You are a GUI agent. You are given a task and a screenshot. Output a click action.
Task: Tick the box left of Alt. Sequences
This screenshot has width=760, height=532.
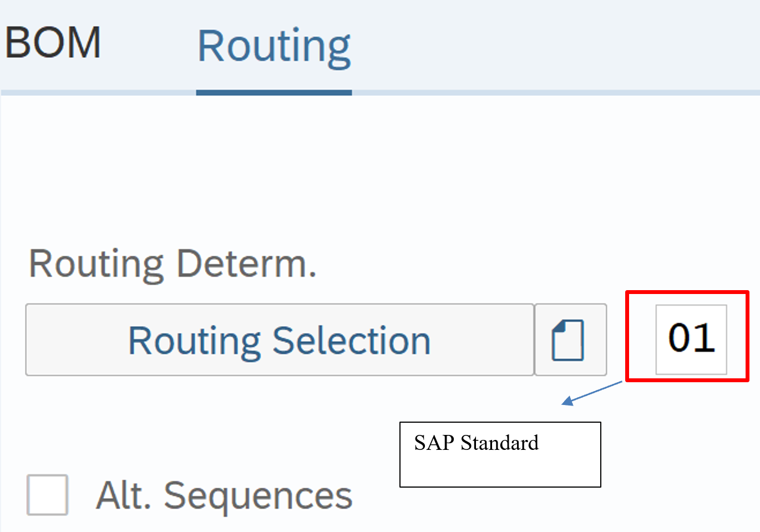(48, 495)
